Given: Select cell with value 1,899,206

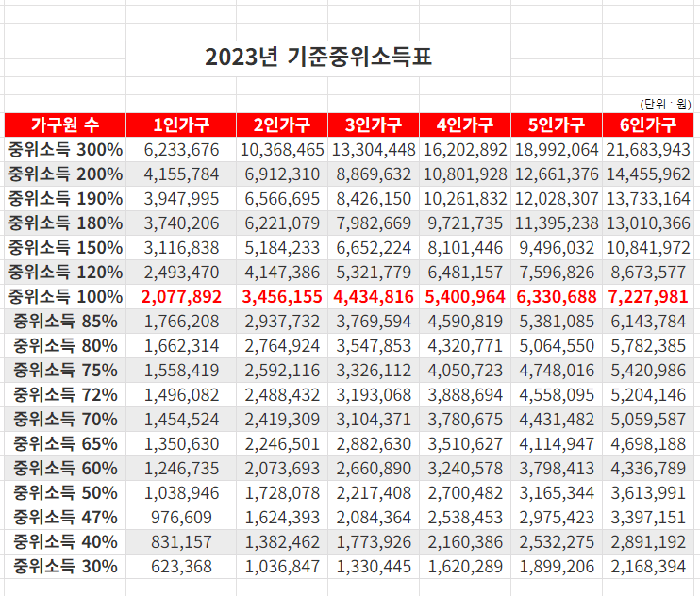Looking at the screenshot, I should coord(557,567).
